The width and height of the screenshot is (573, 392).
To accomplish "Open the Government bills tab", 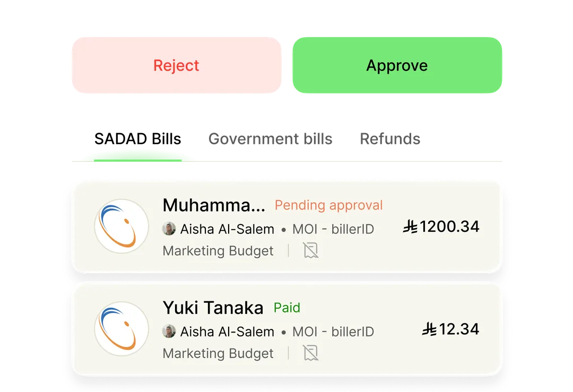I will click(271, 139).
